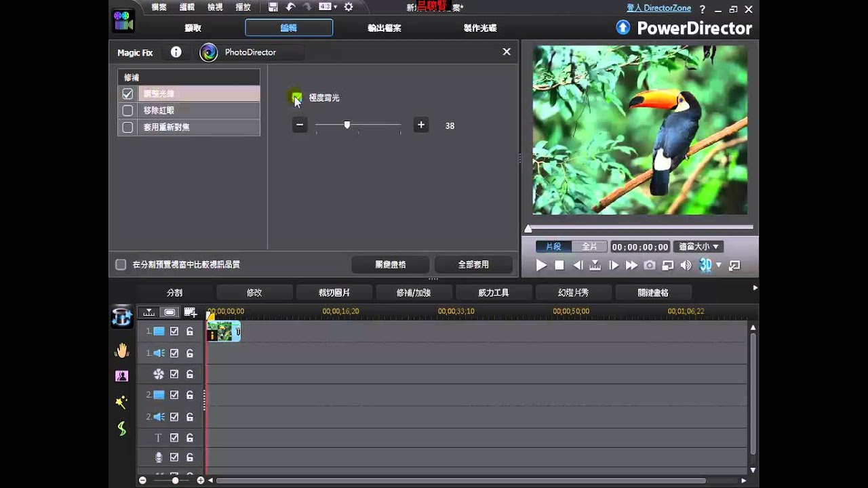Click the PowerDirector upgrade arrow icon
The height and width of the screenshot is (488, 868).
pos(623,28)
